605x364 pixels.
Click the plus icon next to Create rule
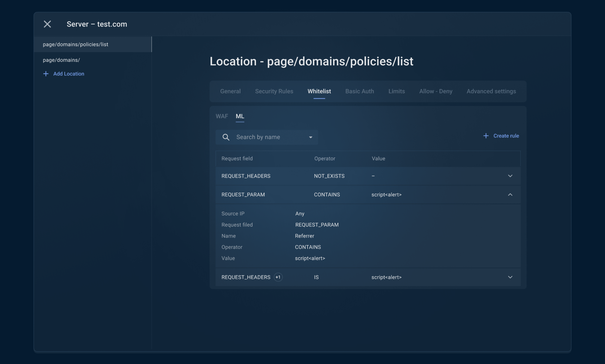[x=486, y=136]
